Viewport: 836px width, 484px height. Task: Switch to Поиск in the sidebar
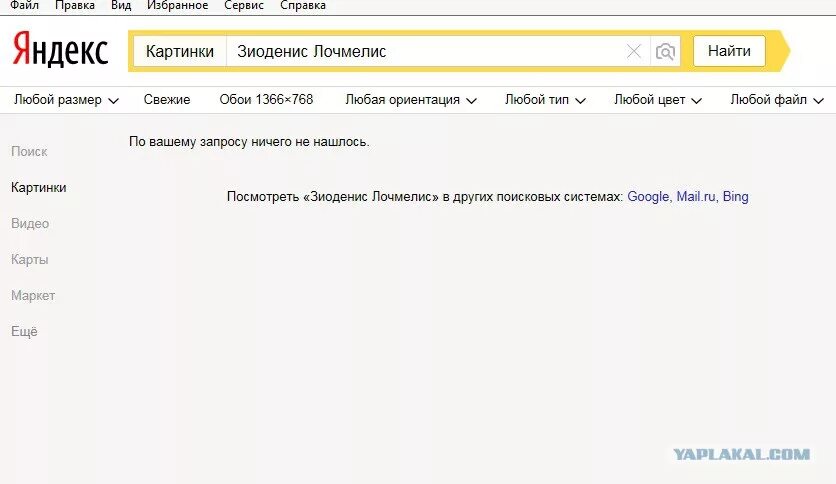click(29, 151)
